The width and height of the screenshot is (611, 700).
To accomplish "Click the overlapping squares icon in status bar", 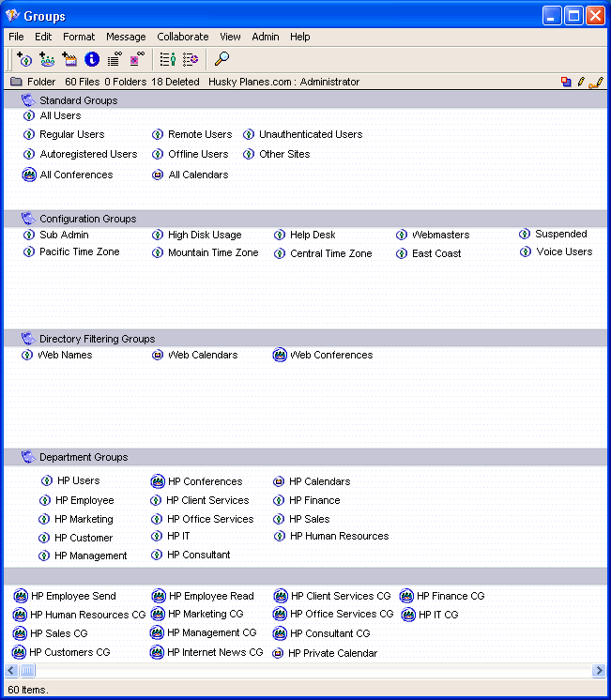I will point(566,82).
